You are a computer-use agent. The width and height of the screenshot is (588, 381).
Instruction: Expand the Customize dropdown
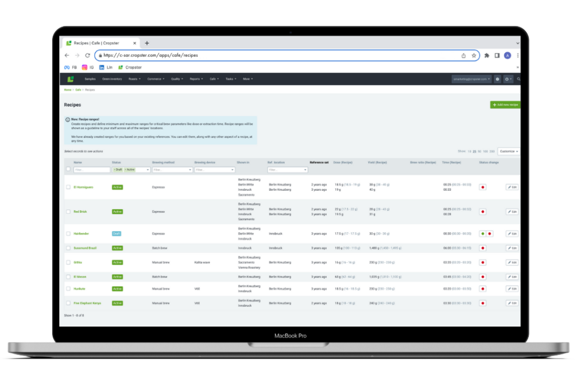pyautogui.click(x=509, y=151)
